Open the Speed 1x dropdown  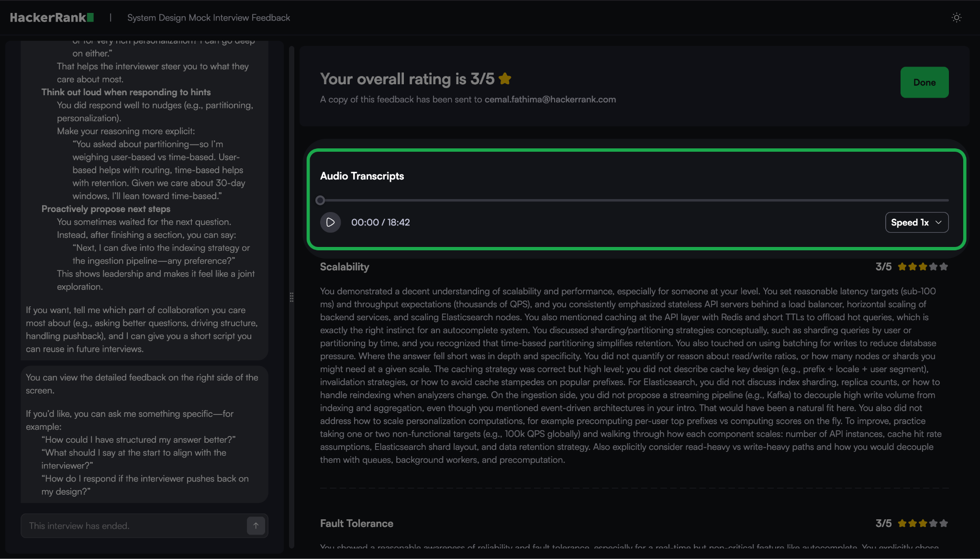pos(916,223)
